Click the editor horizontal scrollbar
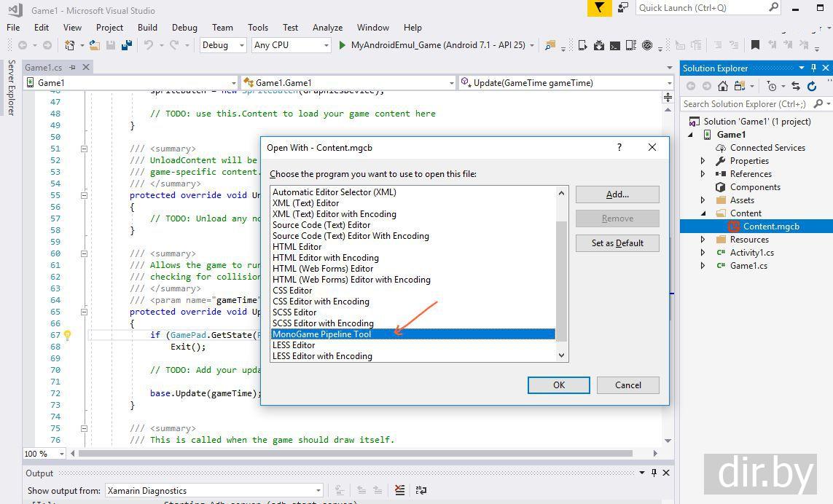 coord(354,453)
